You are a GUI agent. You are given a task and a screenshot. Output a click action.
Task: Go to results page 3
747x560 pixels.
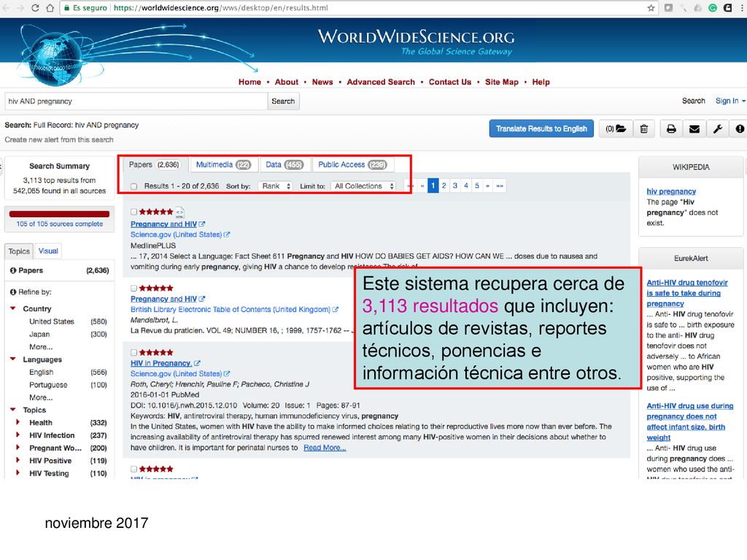click(x=455, y=186)
